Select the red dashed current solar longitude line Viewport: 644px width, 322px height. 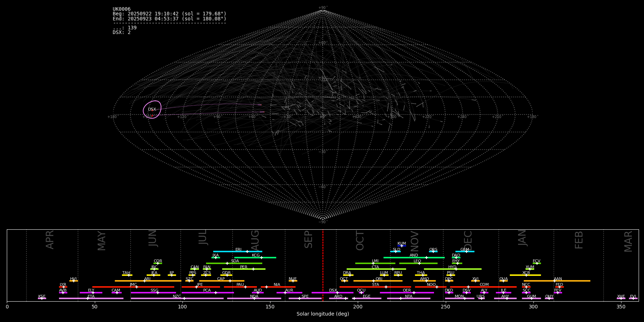(323, 265)
